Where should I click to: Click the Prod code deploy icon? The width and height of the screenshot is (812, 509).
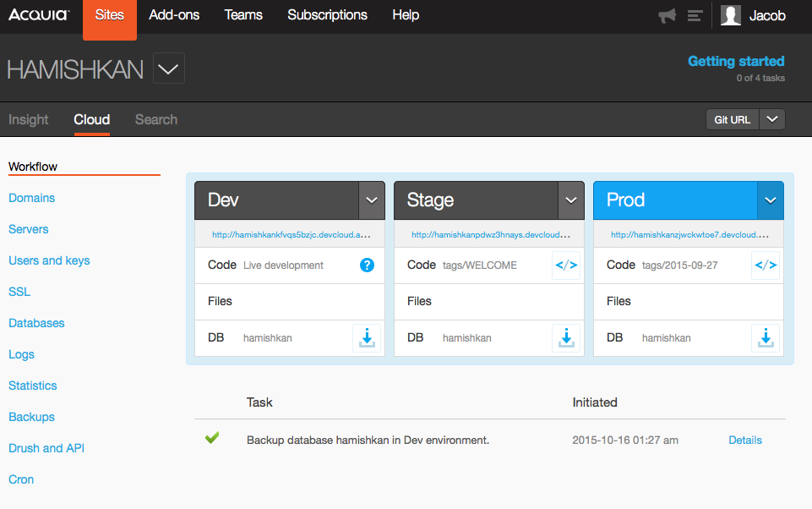tap(766, 265)
